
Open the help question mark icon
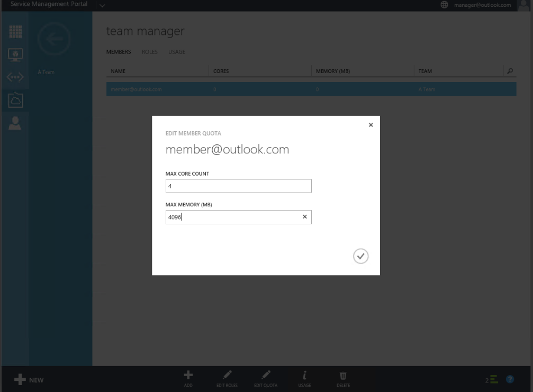coord(510,379)
